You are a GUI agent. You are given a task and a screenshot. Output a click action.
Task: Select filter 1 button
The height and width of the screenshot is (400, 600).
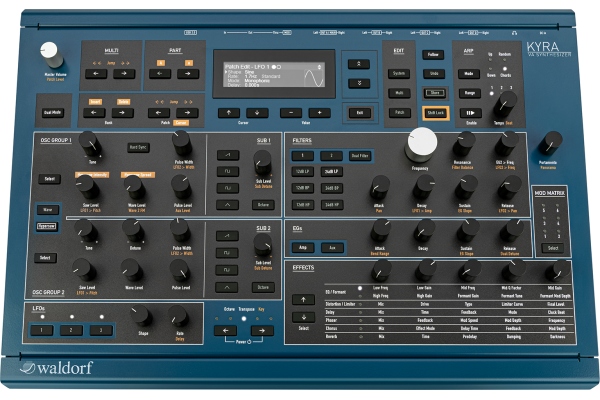point(302,155)
